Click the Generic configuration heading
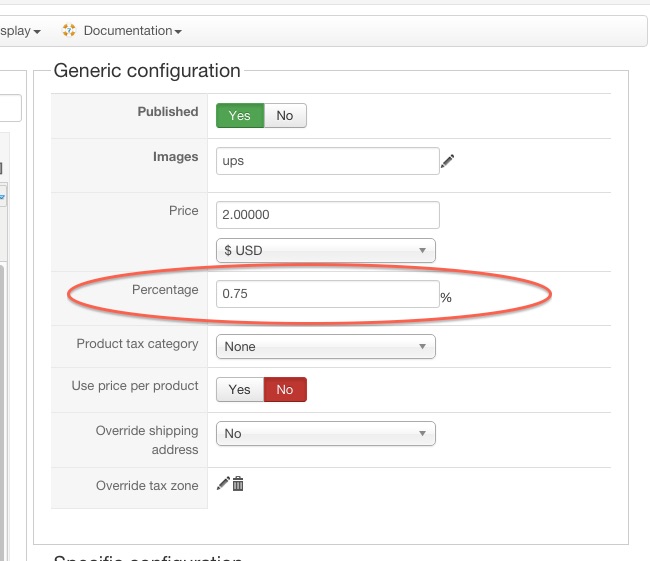 click(147, 70)
